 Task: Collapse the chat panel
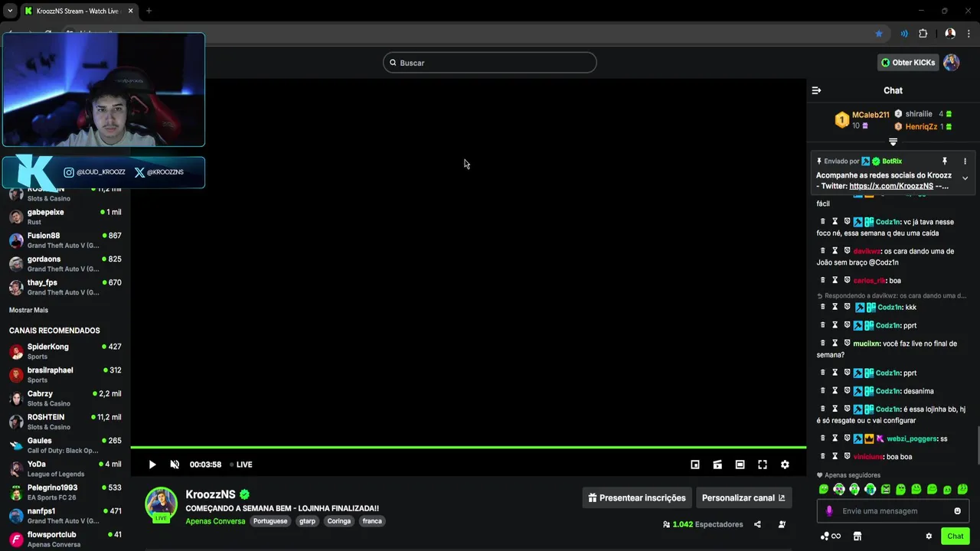point(816,90)
